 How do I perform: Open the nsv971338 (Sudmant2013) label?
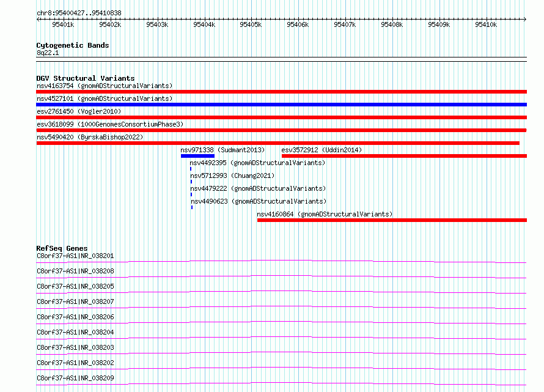[x=222, y=150]
